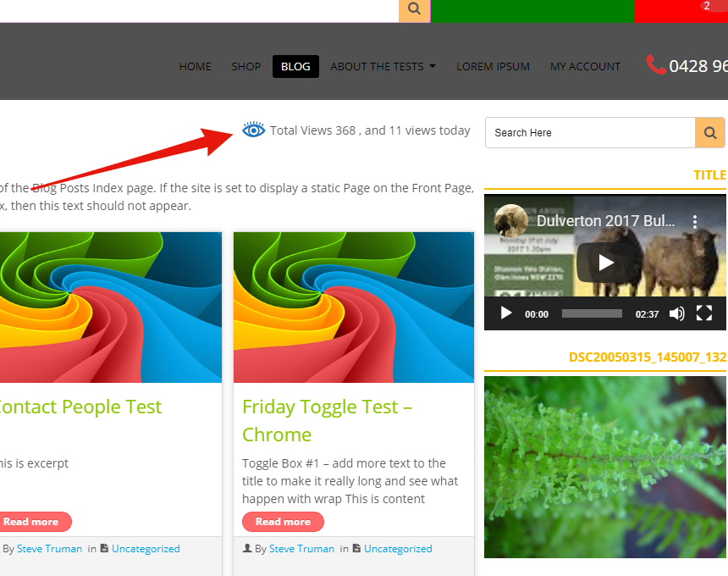
Task: Enter fullscreen on the Dulverton 2017 video
Action: tap(704, 313)
